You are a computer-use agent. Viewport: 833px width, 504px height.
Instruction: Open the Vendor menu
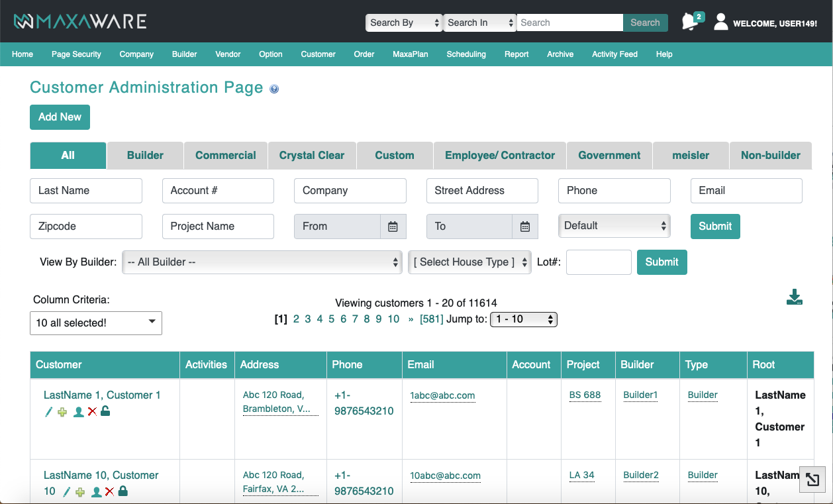228,54
